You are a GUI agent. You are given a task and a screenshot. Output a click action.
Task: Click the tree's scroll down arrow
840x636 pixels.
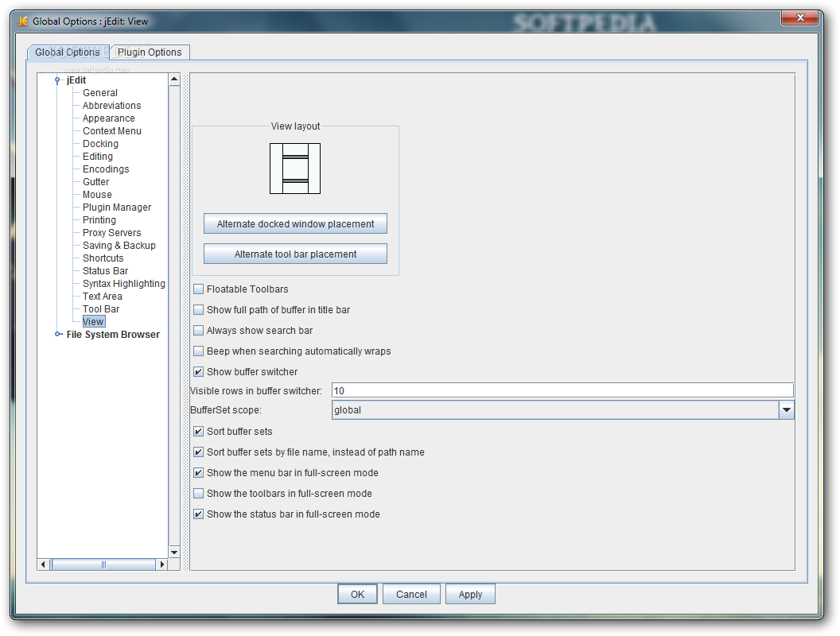174,553
